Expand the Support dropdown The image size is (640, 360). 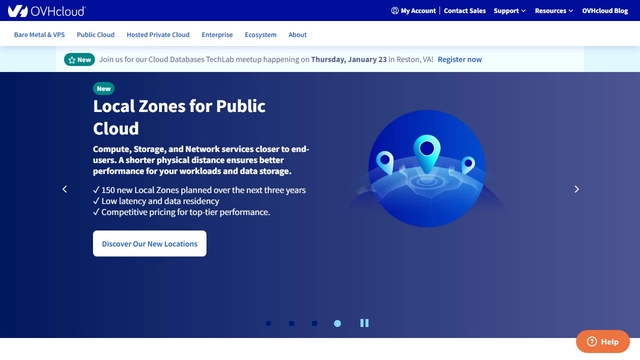(x=509, y=11)
